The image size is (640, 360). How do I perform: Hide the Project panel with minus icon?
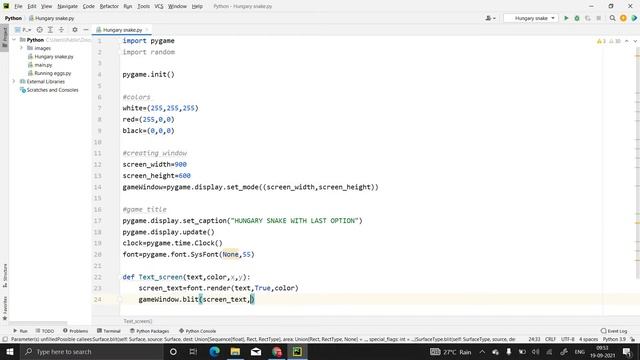pyautogui.click(x=86, y=30)
